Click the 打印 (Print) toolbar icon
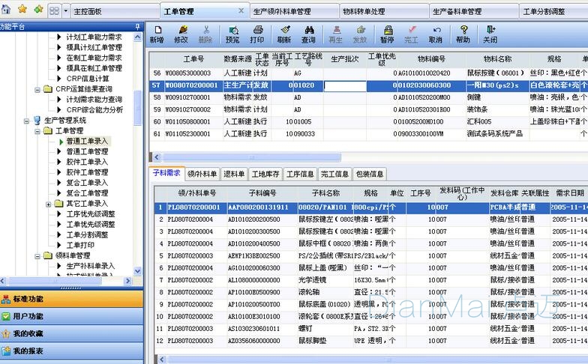Viewport: 588px width, 364px height. pos(256,34)
